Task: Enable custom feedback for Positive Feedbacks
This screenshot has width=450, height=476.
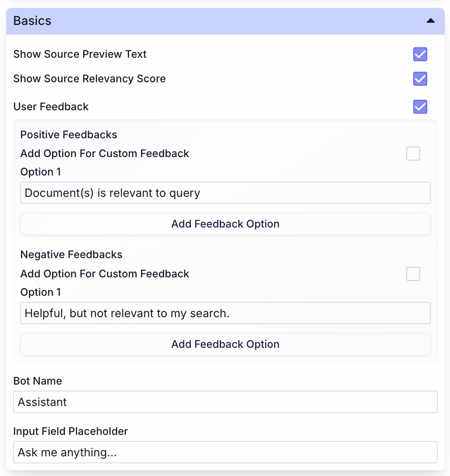Action: pyautogui.click(x=413, y=154)
